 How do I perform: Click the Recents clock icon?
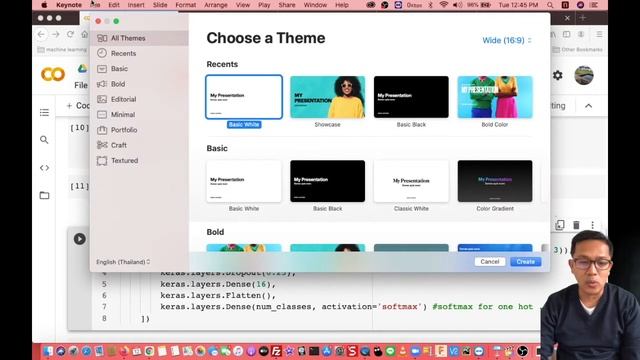click(x=102, y=53)
